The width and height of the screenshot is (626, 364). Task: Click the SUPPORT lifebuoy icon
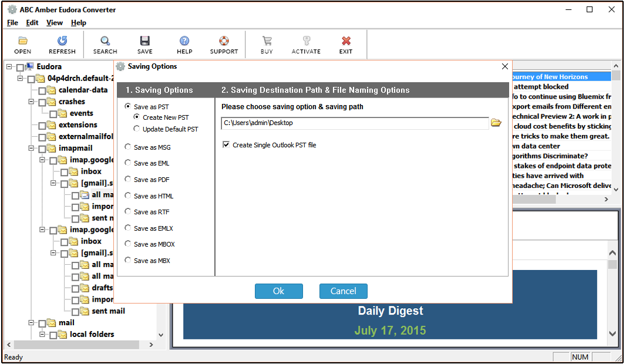(224, 41)
